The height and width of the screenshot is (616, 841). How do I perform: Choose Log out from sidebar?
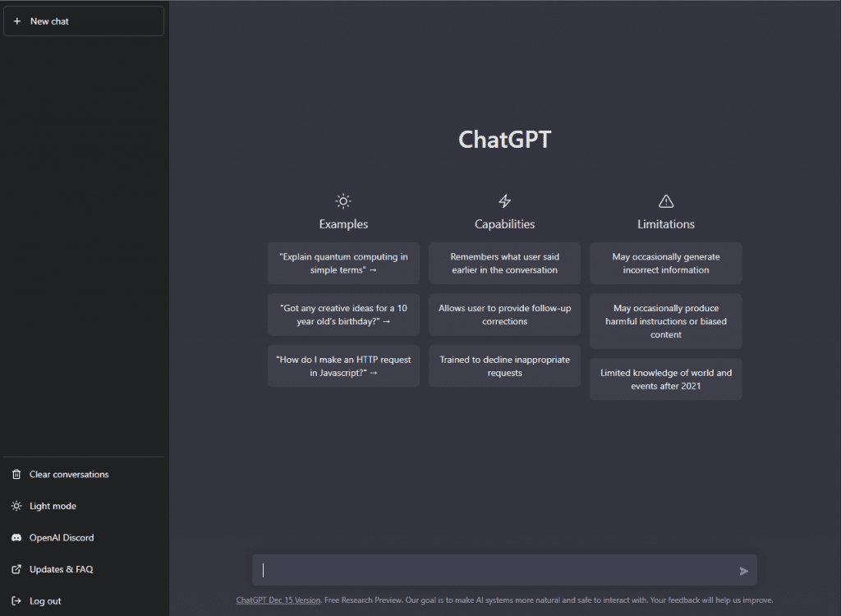pyautogui.click(x=84, y=601)
